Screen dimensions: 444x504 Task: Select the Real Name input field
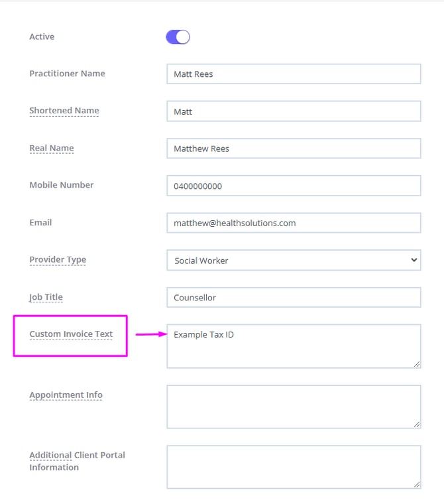coord(294,149)
